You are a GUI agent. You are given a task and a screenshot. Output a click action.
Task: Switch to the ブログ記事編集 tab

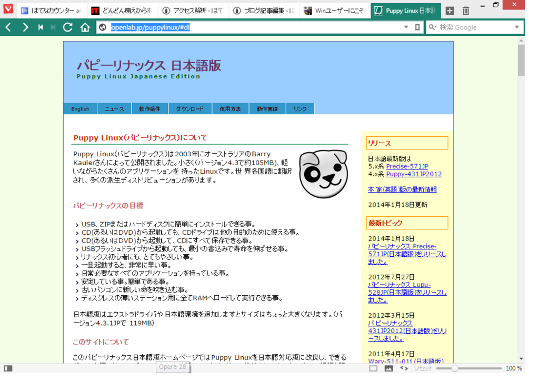point(264,11)
